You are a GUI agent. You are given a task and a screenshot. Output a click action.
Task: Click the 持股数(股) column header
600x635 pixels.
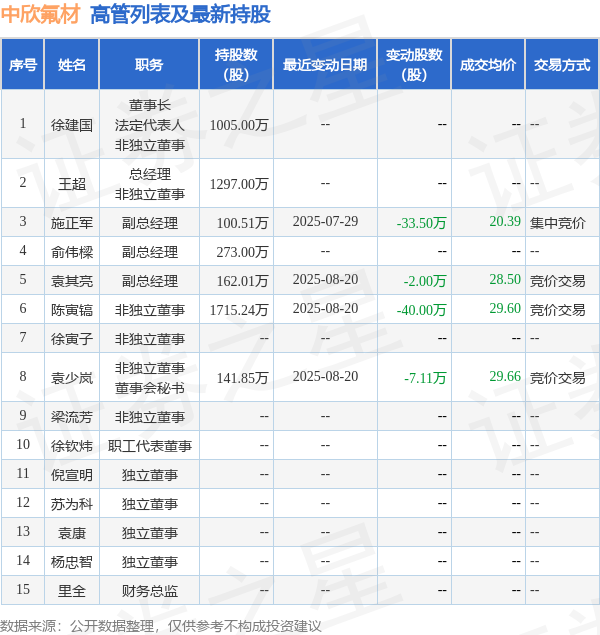(x=236, y=64)
